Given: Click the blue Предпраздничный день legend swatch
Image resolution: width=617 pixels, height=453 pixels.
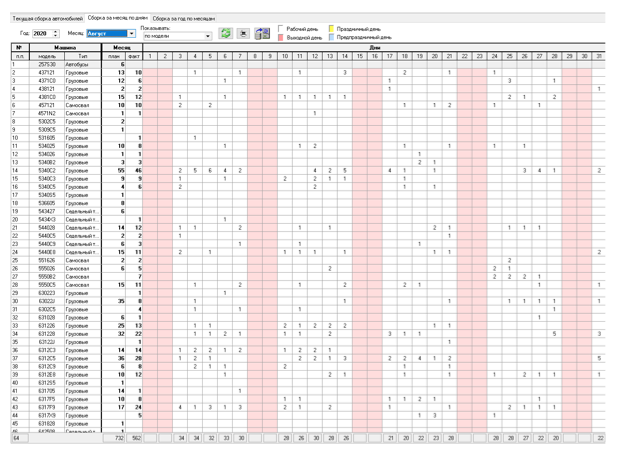Looking at the screenshot, I should click(331, 37).
